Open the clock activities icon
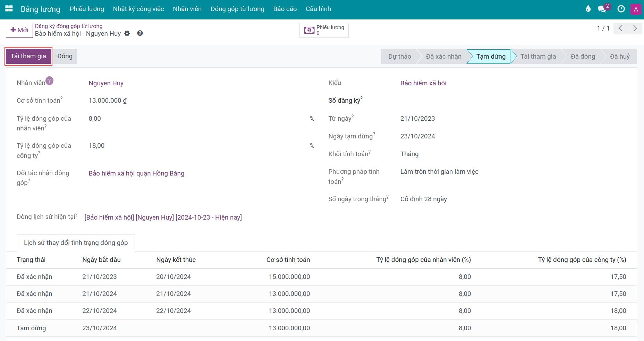Viewport: 644px width, 341px height. [x=621, y=9]
